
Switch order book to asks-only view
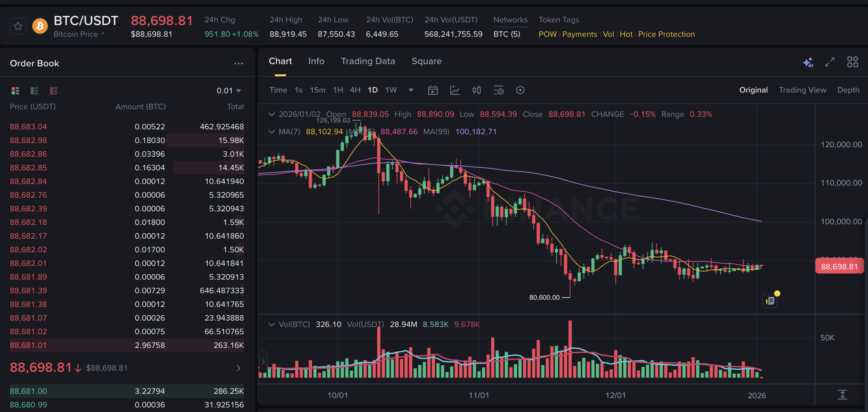53,91
